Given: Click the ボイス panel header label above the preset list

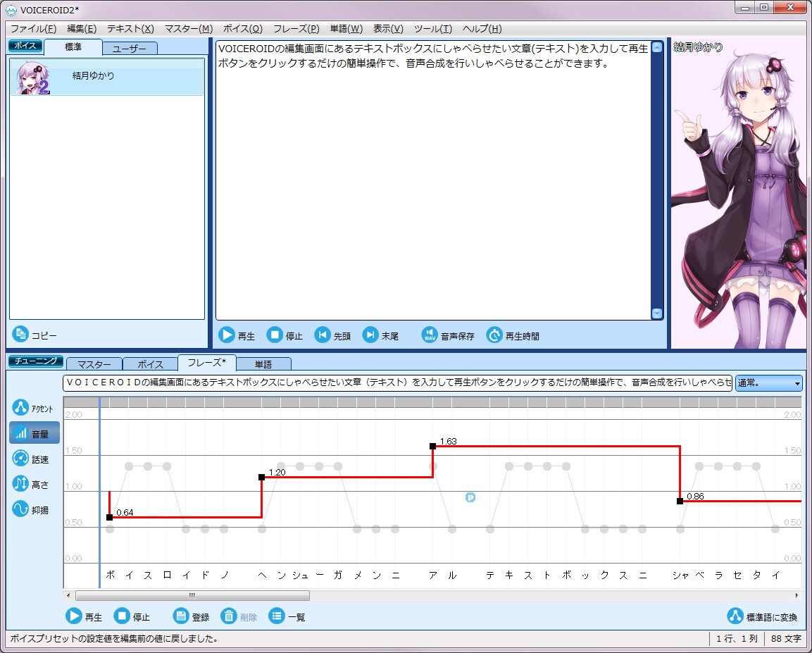Looking at the screenshot, I should (25, 46).
